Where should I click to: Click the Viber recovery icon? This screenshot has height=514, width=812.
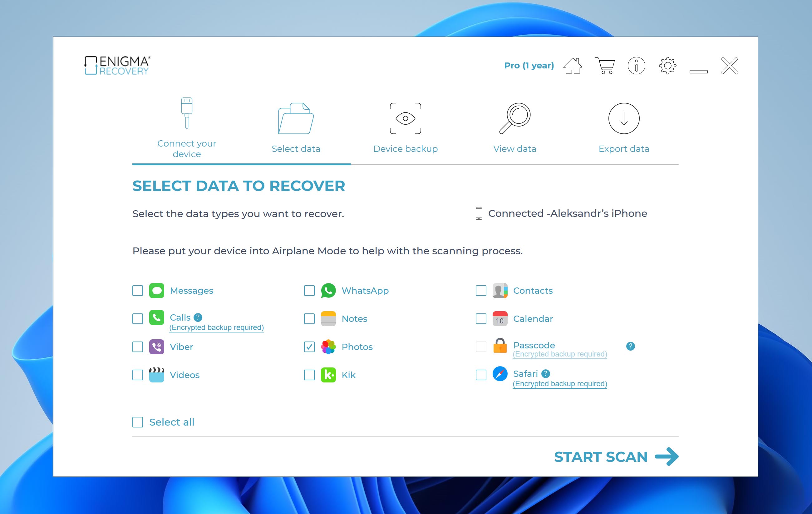pyautogui.click(x=157, y=347)
